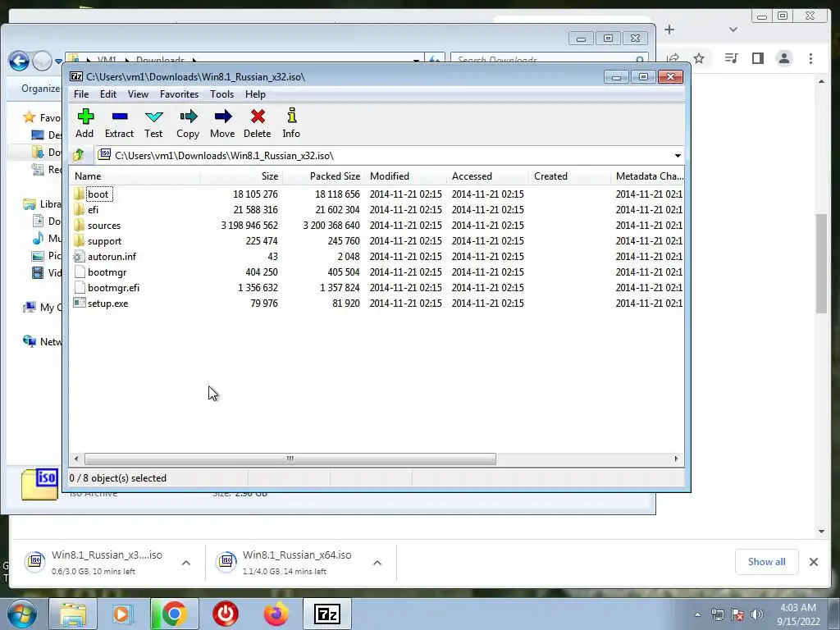This screenshot has width=840, height=630.
Task: Open the Windows Start menu
Action: coord(21,614)
